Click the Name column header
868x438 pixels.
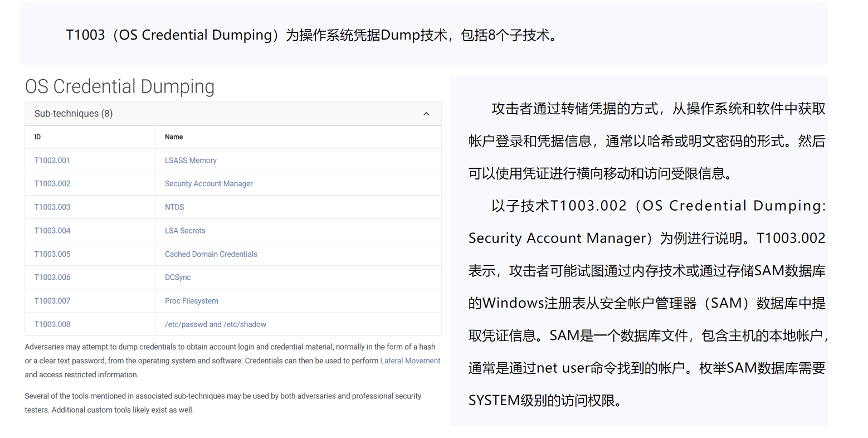[x=174, y=137]
